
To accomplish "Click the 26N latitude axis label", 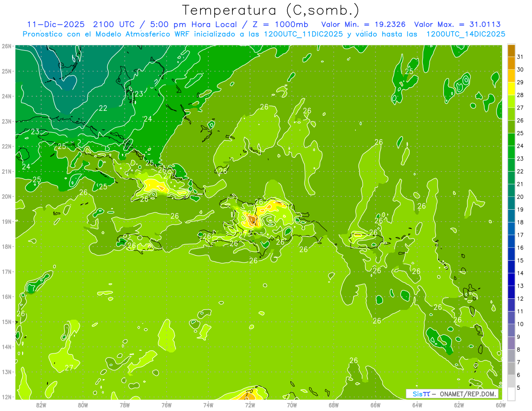I will (x=6, y=46).
